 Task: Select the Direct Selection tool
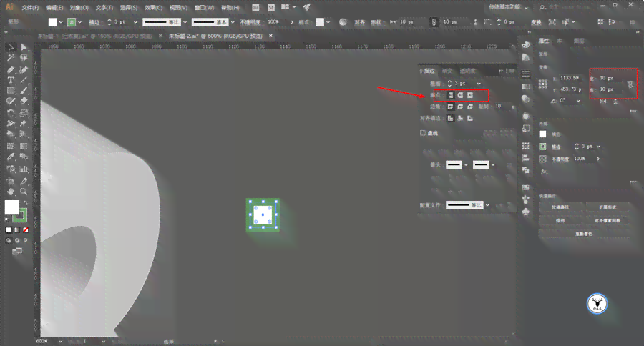click(x=24, y=46)
